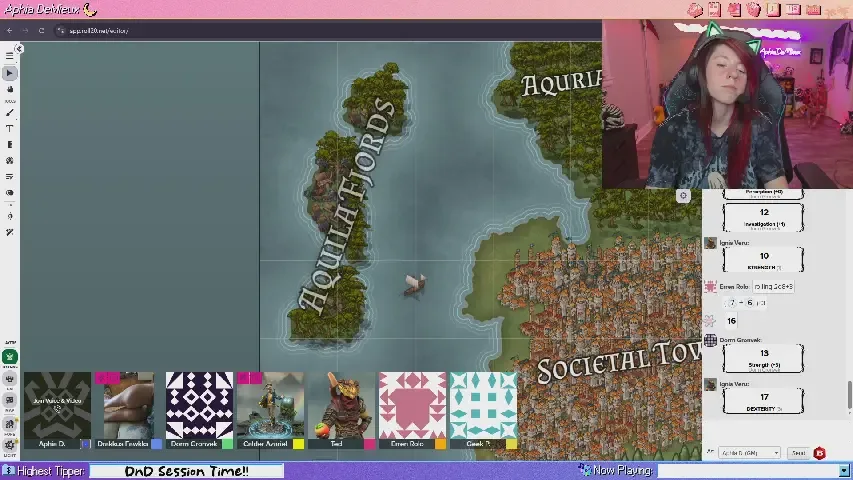
Task: Click the green circular button in left sidebar
Action: click(10, 357)
